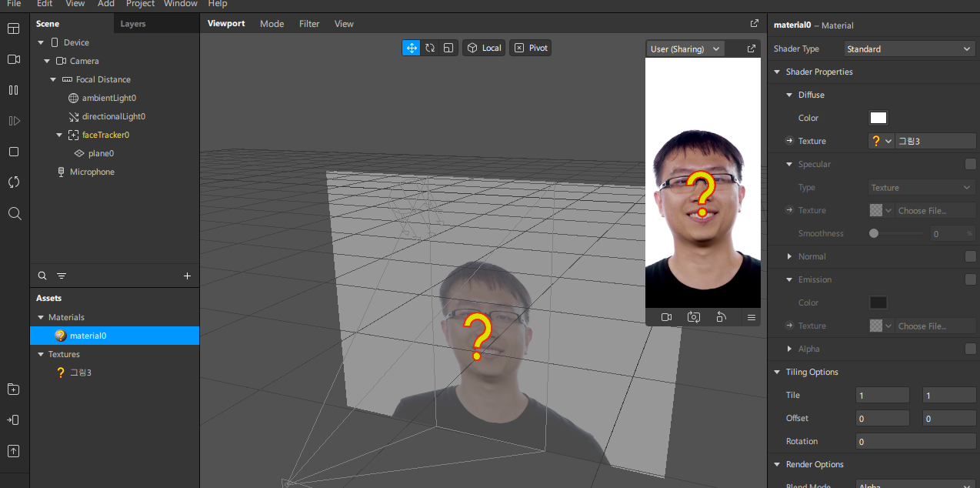This screenshot has height=488, width=980.
Task: Click Choose File for Specular texture
Action: pyautogui.click(x=935, y=210)
